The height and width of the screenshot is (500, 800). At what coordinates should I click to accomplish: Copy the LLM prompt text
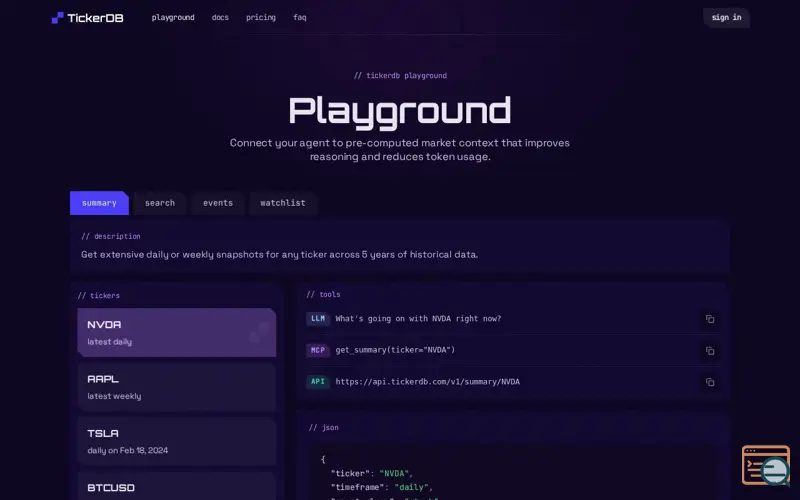710,319
